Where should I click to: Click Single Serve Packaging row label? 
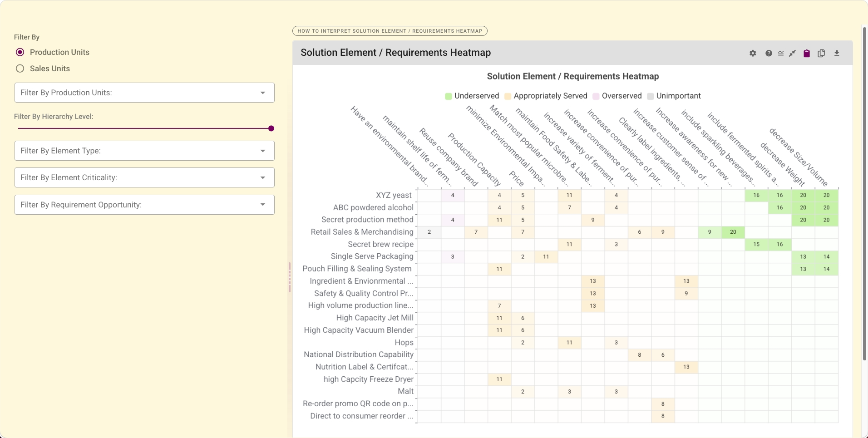372,256
